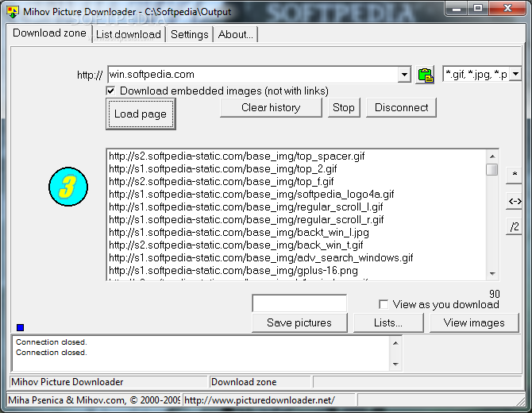Click the first Connection closed log line

[52, 342]
